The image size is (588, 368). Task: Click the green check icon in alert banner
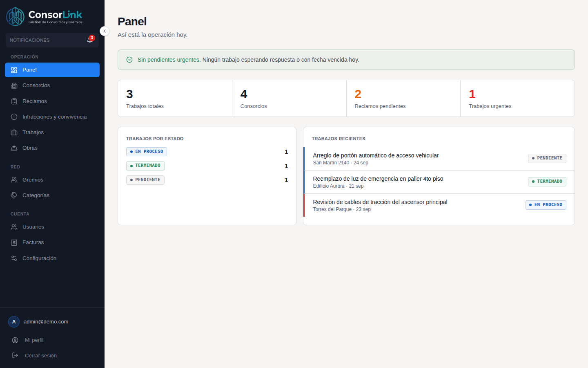point(129,60)
